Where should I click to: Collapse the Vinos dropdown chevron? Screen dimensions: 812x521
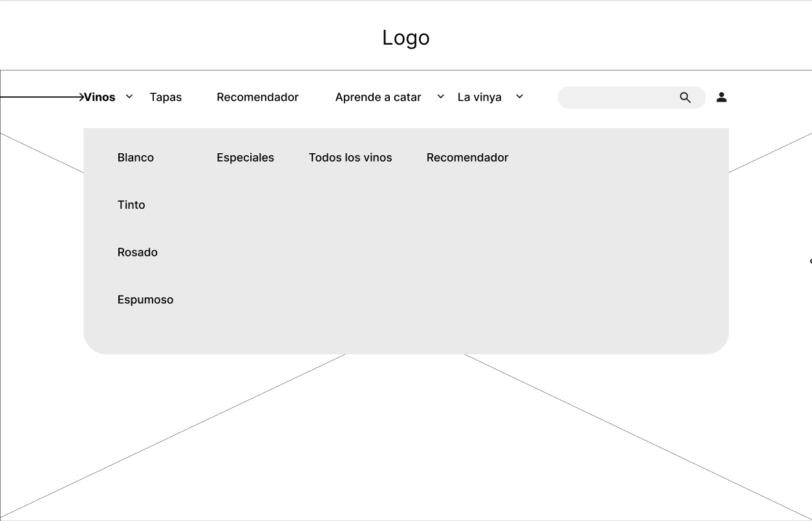[x=129, y=97]
